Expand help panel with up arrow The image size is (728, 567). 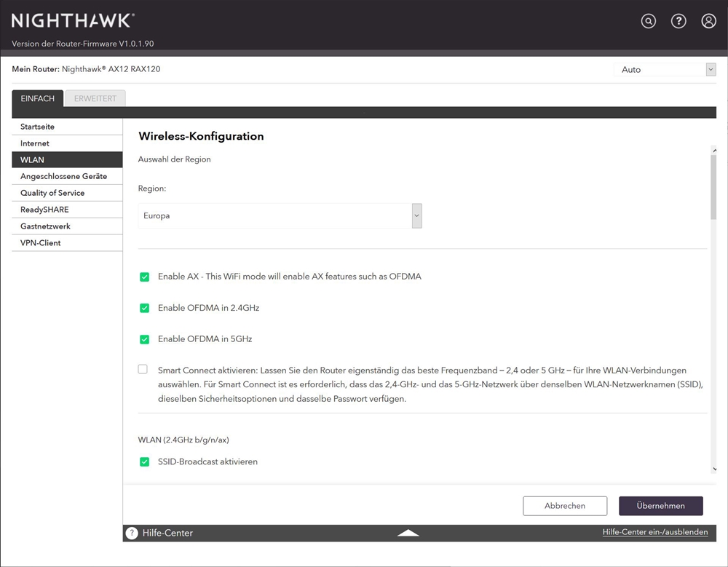pyautogui.click(x=408, y=533)
